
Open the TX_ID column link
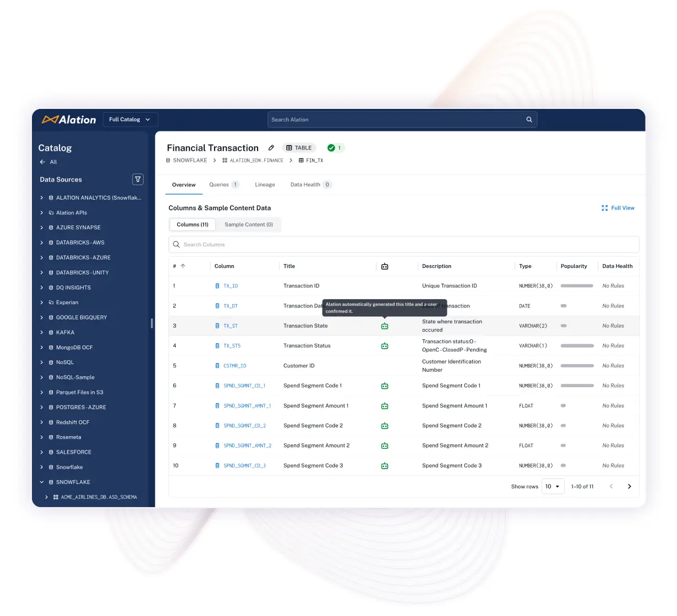(231, 286)
